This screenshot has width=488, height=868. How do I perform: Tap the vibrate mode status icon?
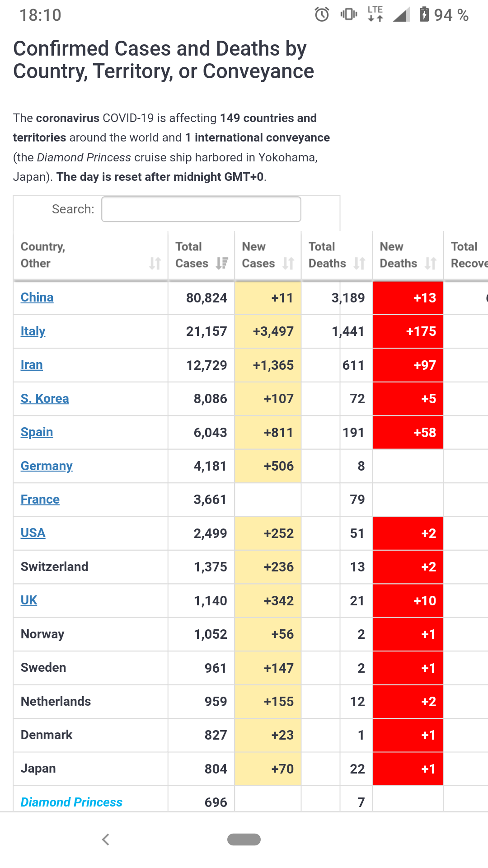(348, 14)
